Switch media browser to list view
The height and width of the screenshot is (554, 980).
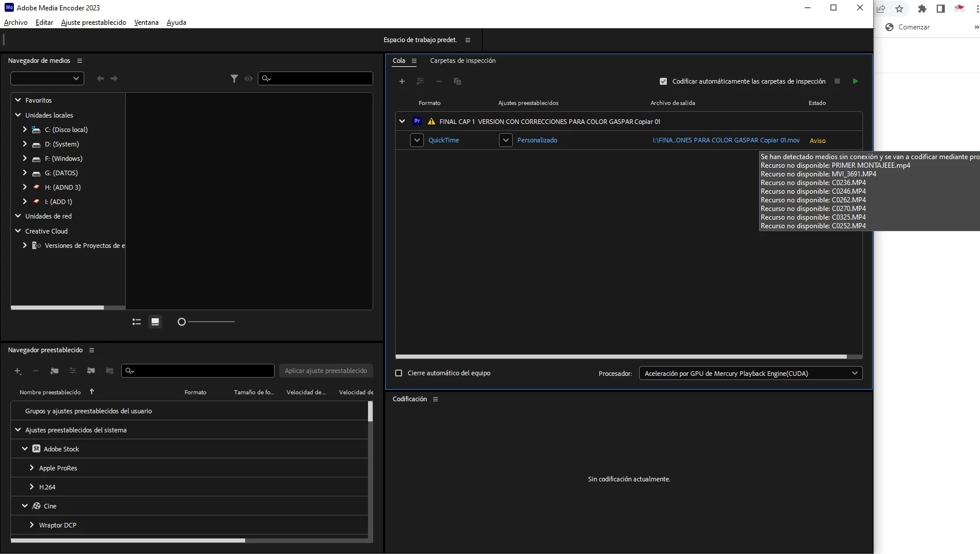click(x=137, y=322)
